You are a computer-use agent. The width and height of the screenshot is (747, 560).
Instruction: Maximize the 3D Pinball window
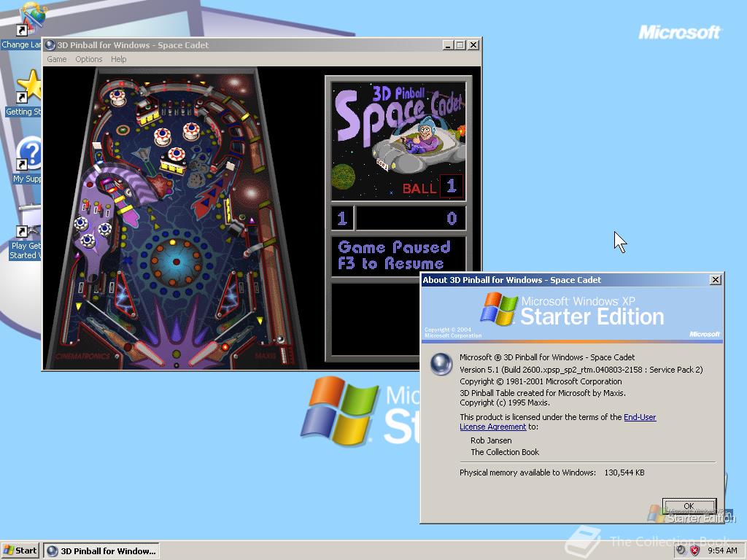pyautogui.click(x=460, y=44)
